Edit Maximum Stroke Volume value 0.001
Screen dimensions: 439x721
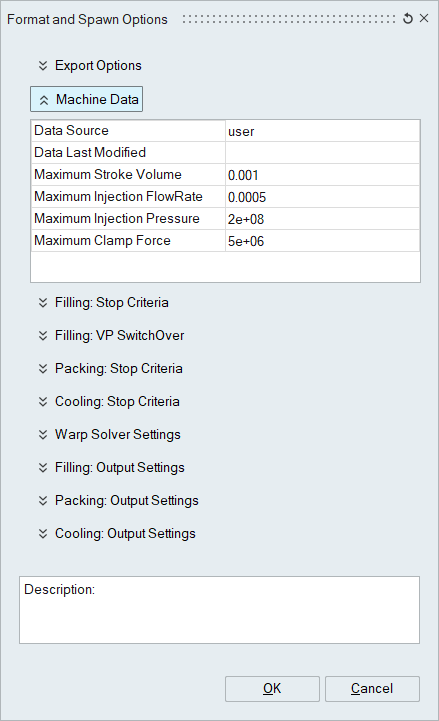322,175
